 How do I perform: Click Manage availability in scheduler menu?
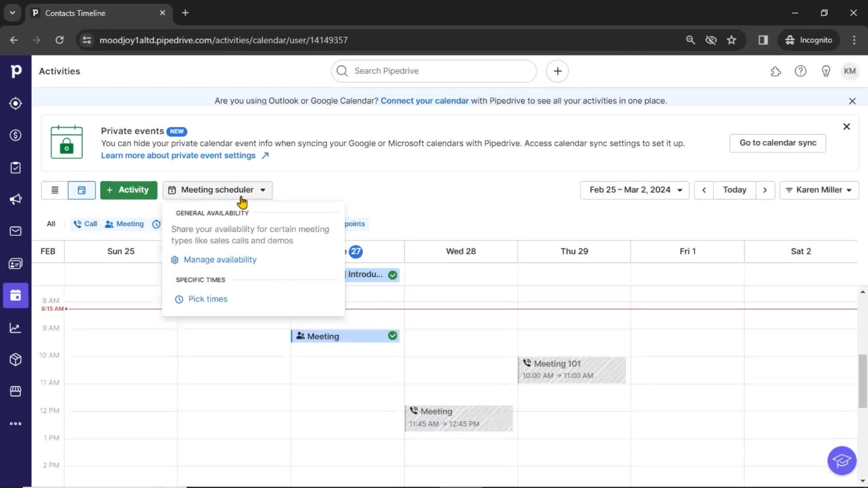(214, 260)
